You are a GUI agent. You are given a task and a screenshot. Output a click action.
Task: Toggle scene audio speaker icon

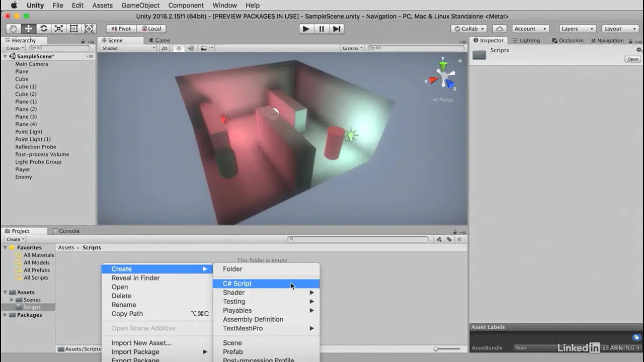point(191,48)
